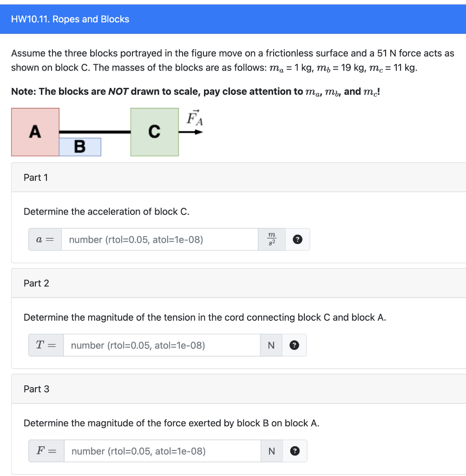Click the rope connecting blocks A and C
466x476 pixels.
click(x=95, y=132)
